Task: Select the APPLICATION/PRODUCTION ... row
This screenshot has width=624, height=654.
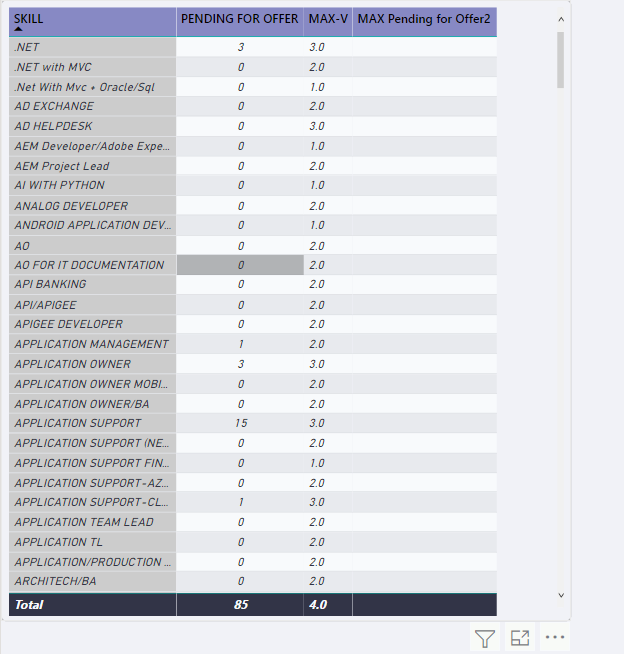Action: [x=253, y=562]
